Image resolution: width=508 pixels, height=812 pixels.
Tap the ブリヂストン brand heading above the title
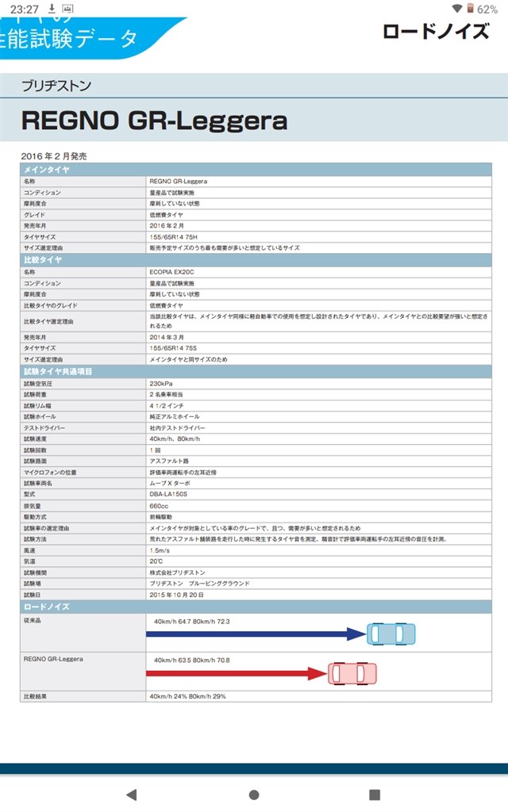tap(56, 86)
